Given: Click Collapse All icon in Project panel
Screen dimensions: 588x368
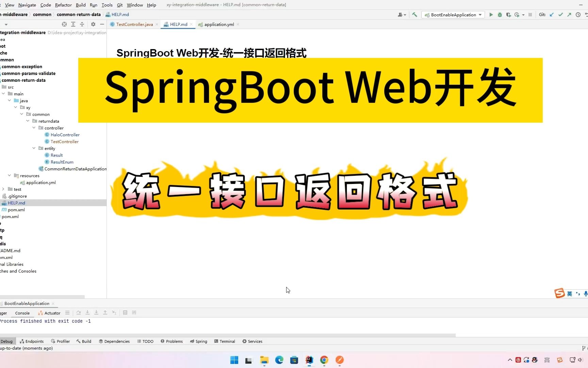Looking at the screenshot, I should click(82, 24).
